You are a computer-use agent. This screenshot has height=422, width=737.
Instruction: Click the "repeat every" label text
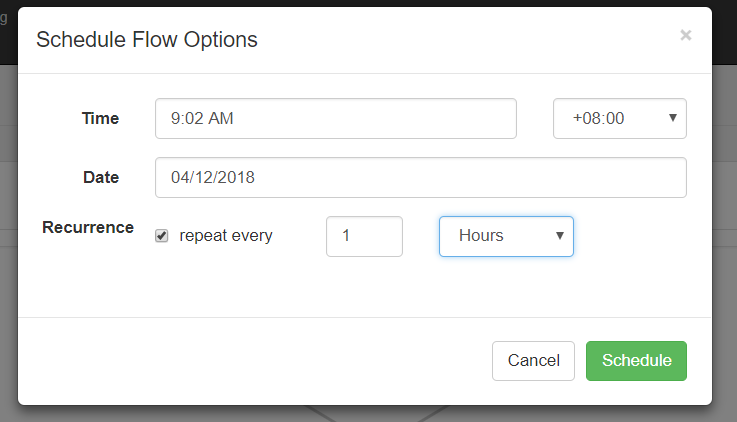(x=226, y=236)
